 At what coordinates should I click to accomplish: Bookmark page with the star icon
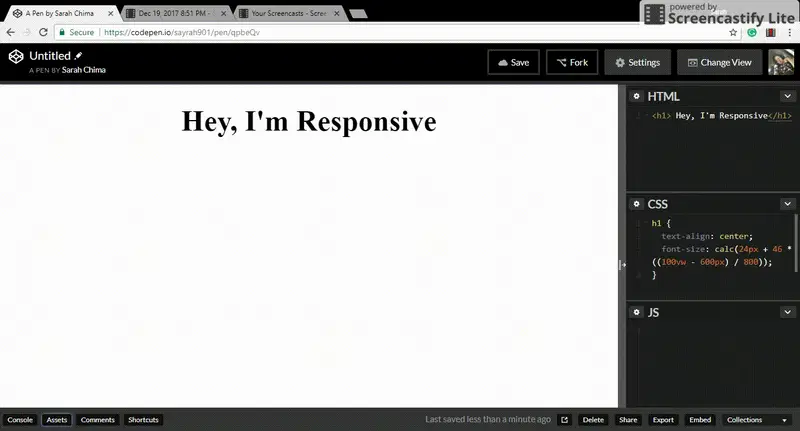[733, 33]
